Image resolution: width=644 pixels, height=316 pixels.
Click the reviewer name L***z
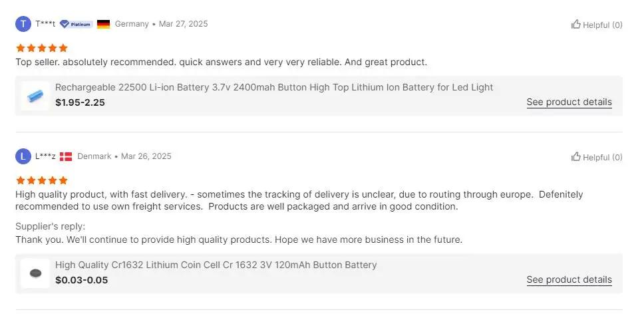point(45,156)
